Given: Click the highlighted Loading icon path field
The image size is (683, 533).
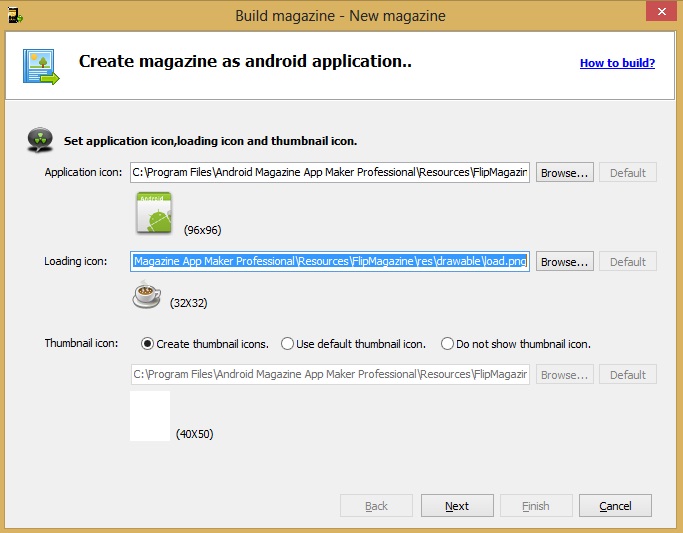Looking at the screenshot, I should point(330,262).
